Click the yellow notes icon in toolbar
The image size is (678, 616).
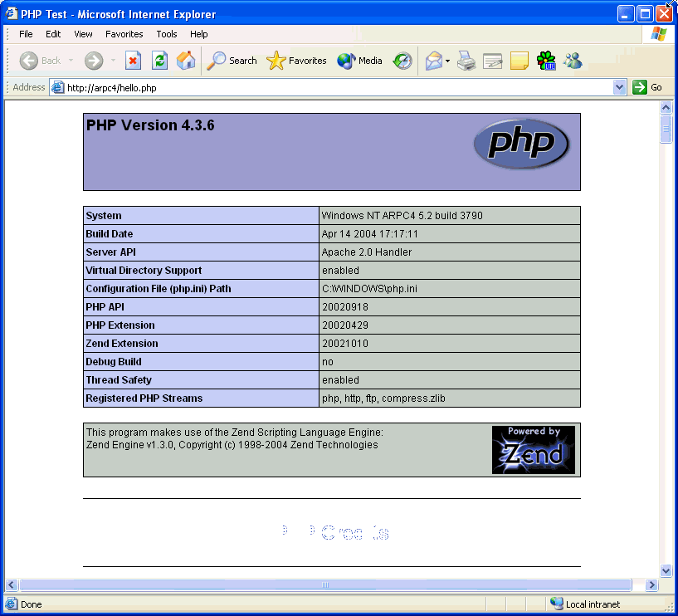coord(519,61)
